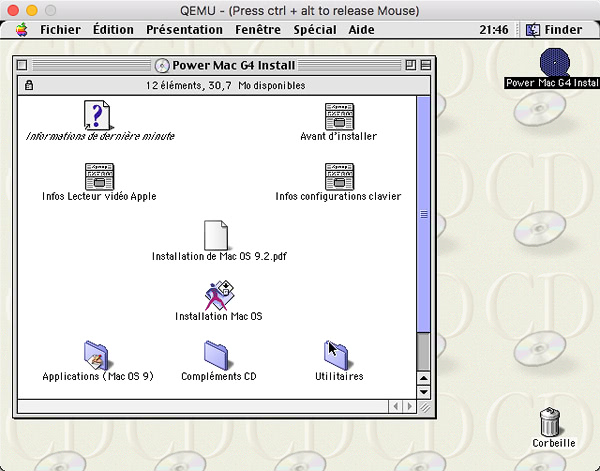600x471 pixels.
Task: Click the Infos Lecteur vidéo Apple label
Action: [99, 196]
